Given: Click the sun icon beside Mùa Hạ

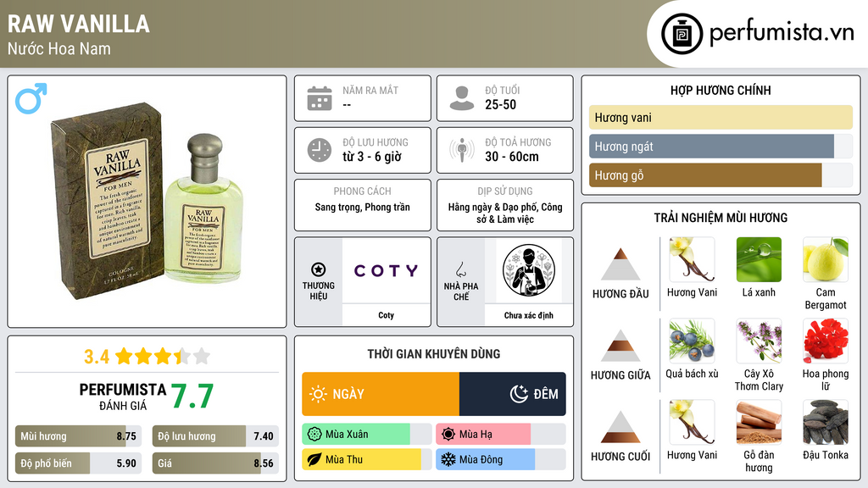Looking at the screenshot, I should pos(448,435).
